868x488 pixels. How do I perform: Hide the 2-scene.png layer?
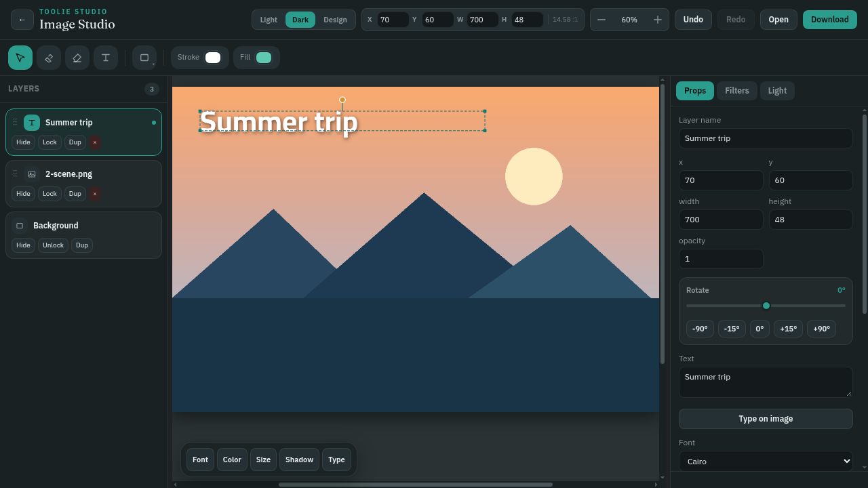click(23, 194)
